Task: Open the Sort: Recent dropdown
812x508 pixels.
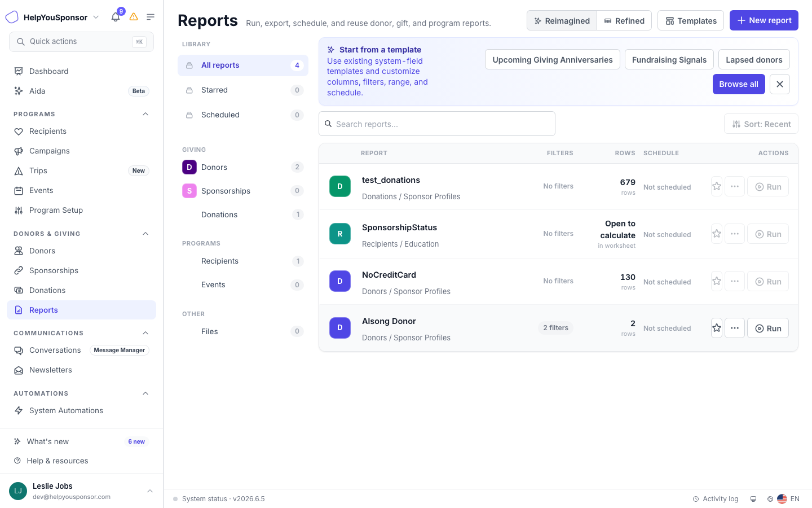Action: pos(761,124)
